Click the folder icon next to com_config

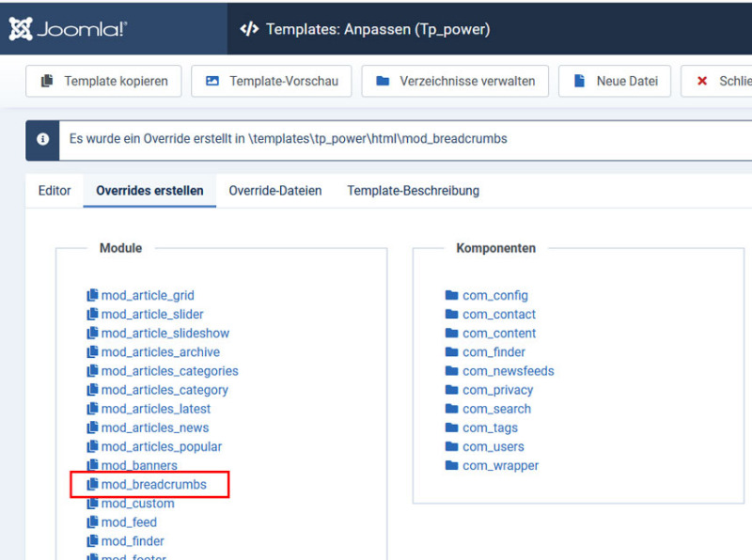pyautogui.click(x=452, y=295)
